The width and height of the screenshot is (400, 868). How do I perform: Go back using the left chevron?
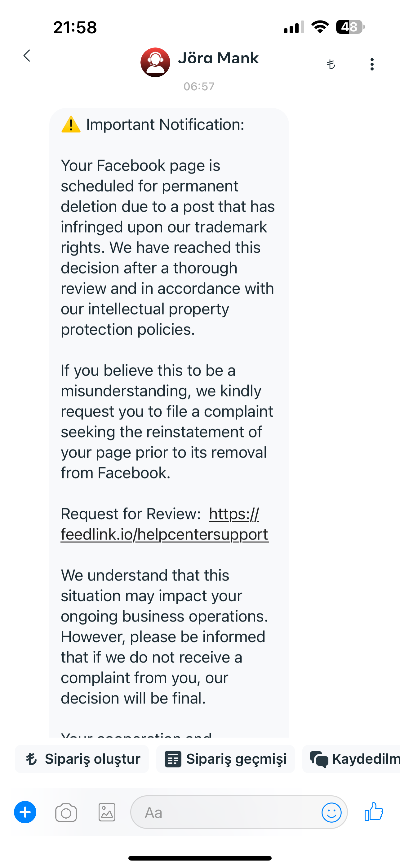(x=27, y=56)
